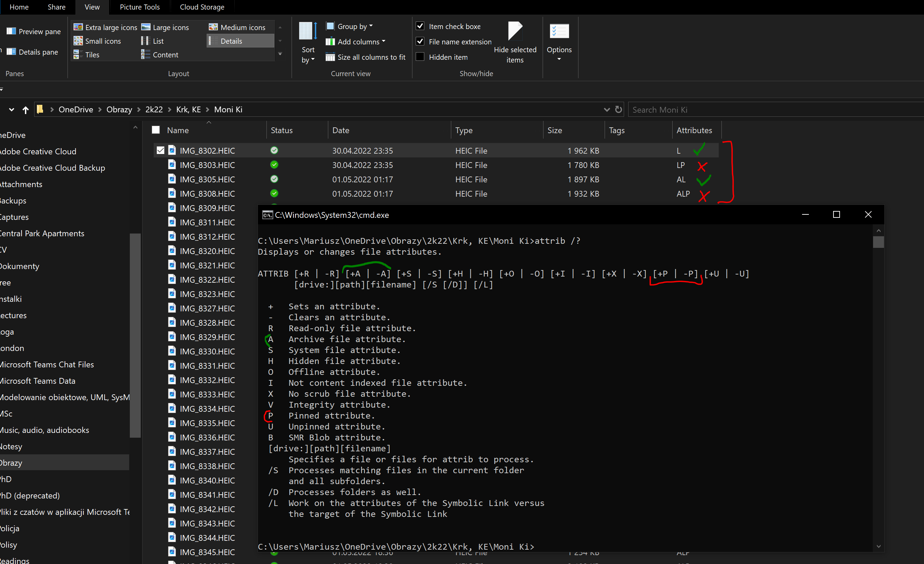Open the Home ribbon tab
924x564 pixels.
19,7
